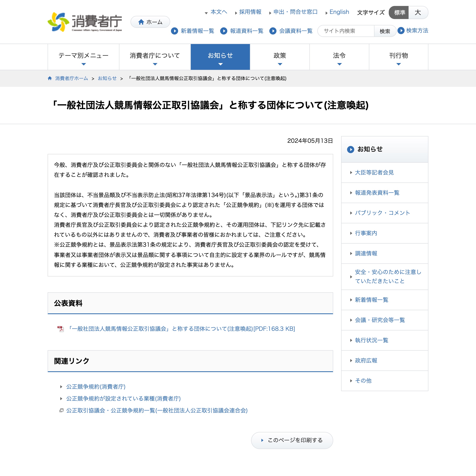The height and width of the screenshot is (476, 476).
Task: Expand the 法令 menu
Action: (339, 57)
